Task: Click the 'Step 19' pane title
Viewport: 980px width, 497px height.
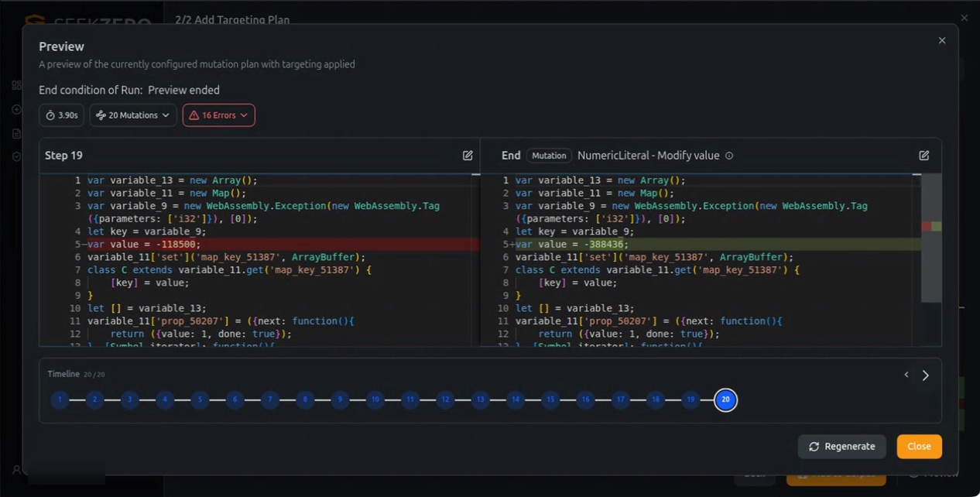Action: pyautogui.click(x=63, y=156)
